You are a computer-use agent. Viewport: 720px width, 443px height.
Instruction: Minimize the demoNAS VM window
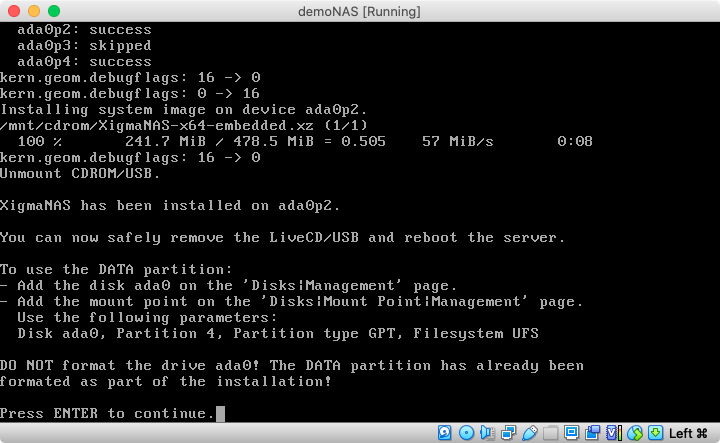click(x=34, y=11)
